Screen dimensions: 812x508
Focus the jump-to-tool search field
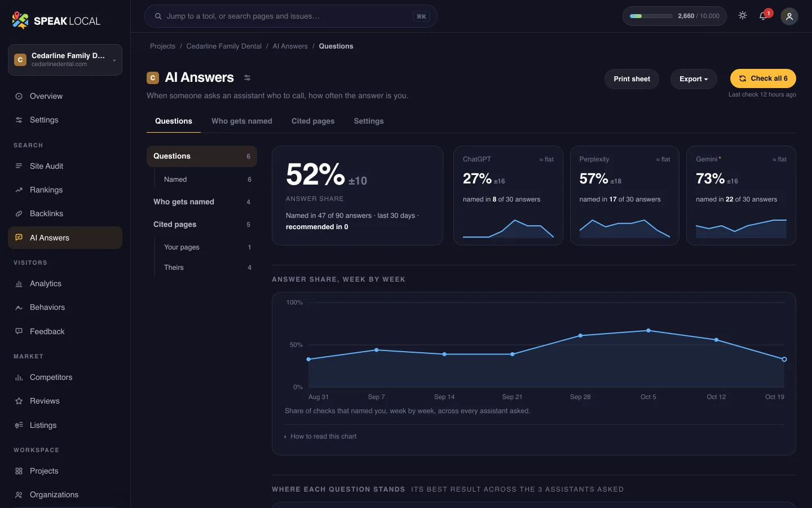coord(291,16)
